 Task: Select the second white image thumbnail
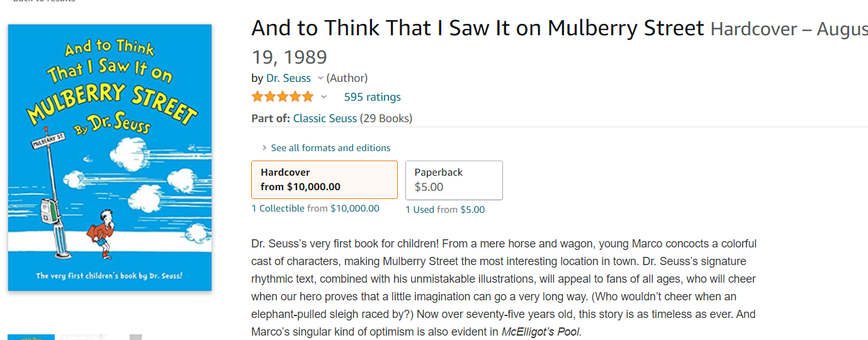tap(83, 337)
